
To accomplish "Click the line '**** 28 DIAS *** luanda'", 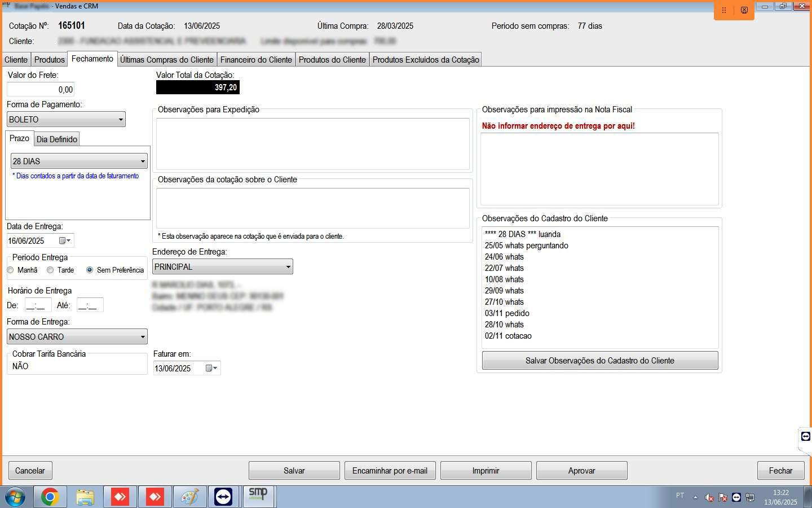I will (523, 234).
